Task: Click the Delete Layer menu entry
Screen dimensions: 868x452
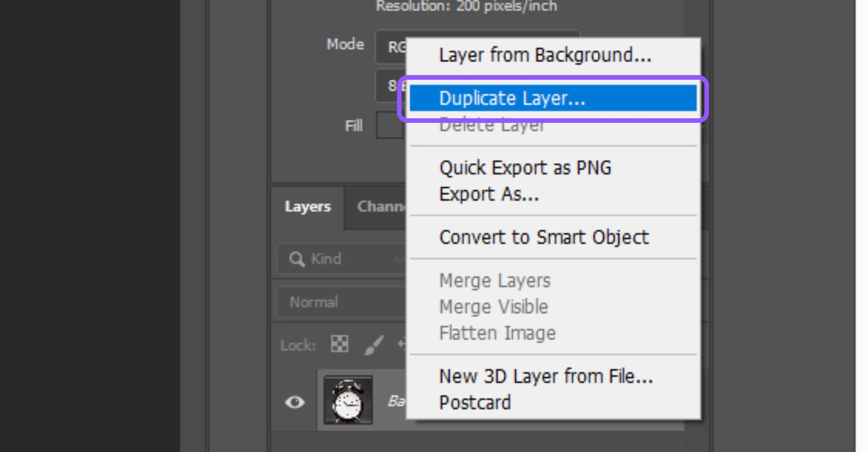Action: 492,127
